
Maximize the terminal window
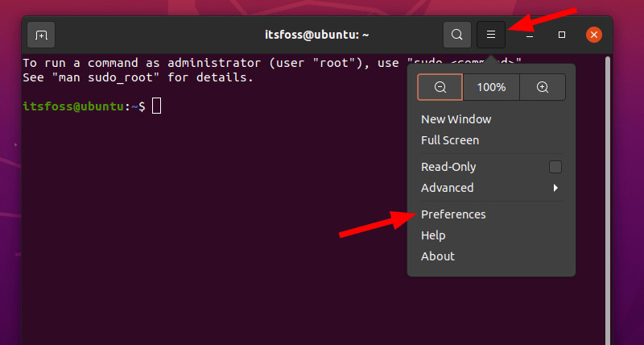[x=562, y=35]
